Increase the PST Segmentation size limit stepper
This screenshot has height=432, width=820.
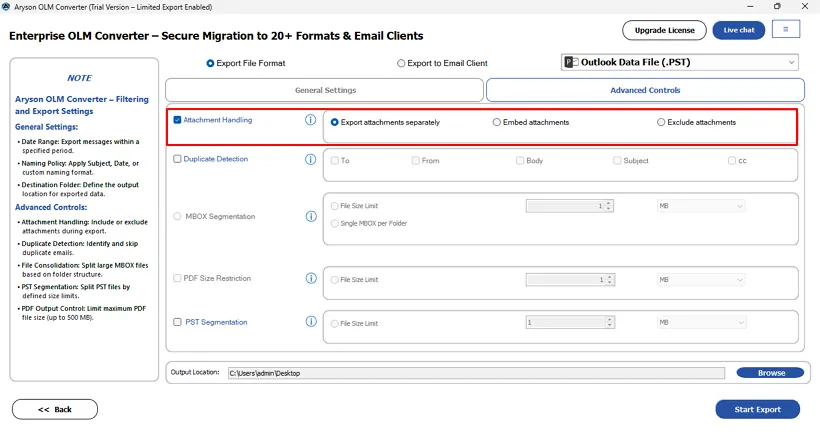click(x=608, y=320)
